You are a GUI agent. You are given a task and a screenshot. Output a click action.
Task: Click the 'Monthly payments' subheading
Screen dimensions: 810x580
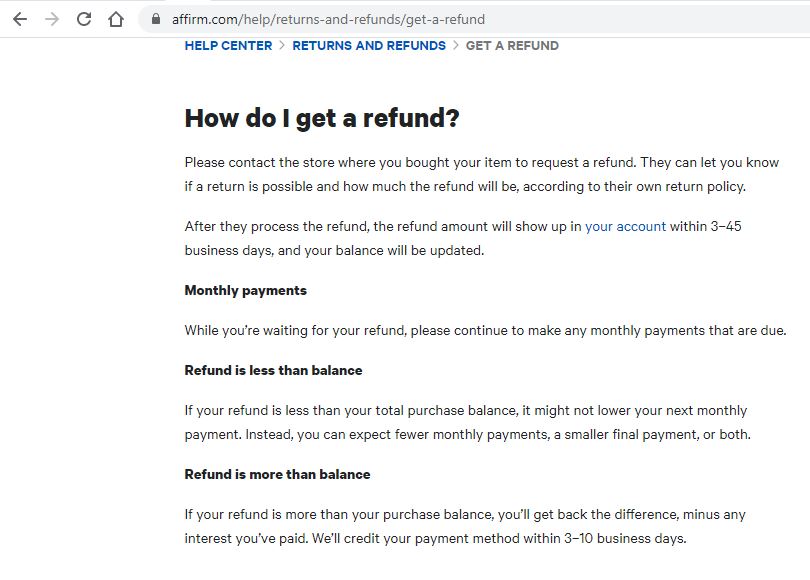point(245,290)
